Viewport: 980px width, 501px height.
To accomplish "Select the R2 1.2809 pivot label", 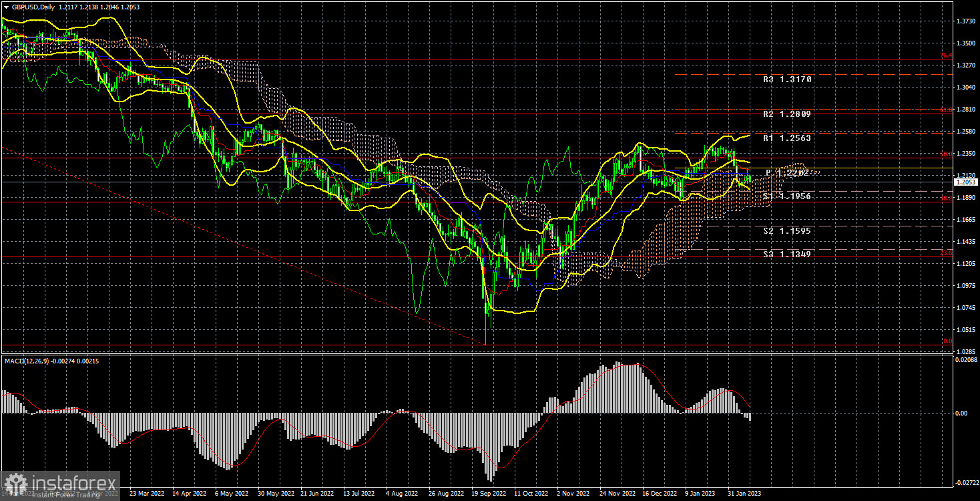I will coord(787,114).
